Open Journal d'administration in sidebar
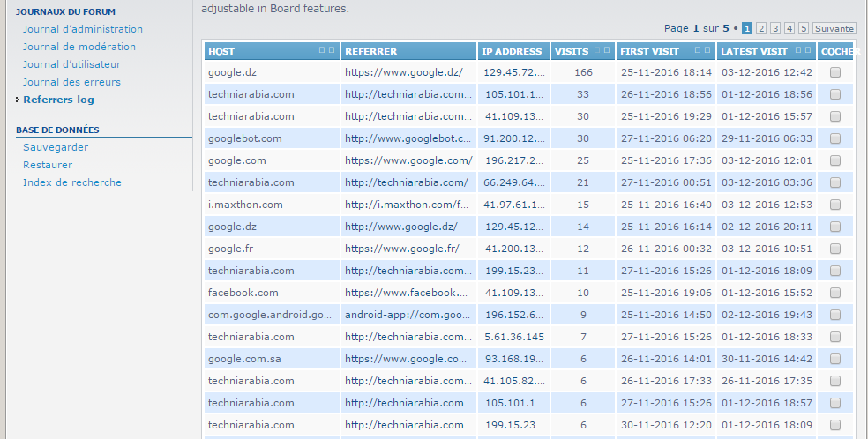868x439 pixels. 83,29
